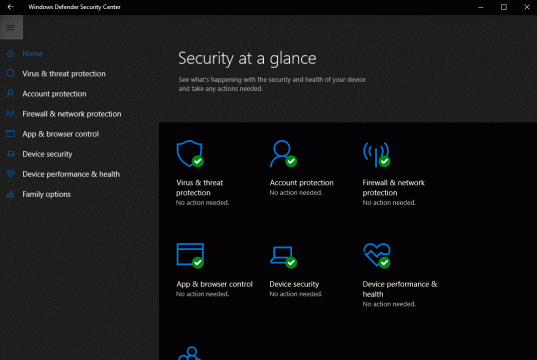Click 'No action needed.' under Account protection tile
The height and width of the screenshot is (360, 537).
click(x=296, y=193)
